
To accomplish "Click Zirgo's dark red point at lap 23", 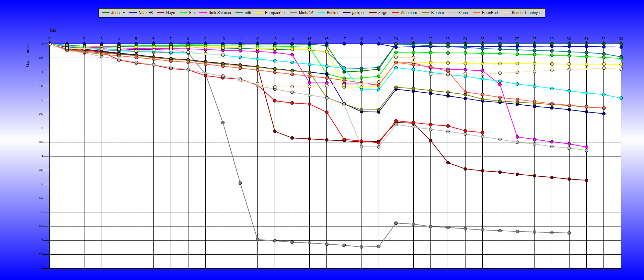I will [x=448, y=163].
